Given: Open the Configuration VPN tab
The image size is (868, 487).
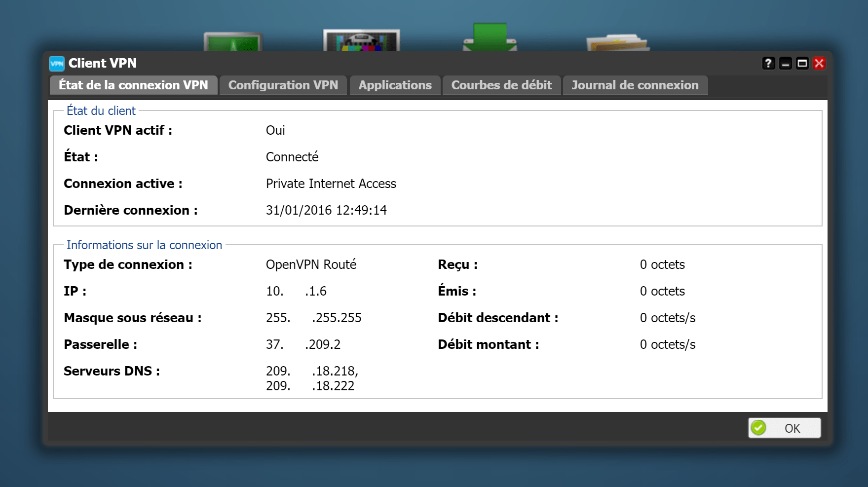Looking at the screenshot, I should [283, 85].
